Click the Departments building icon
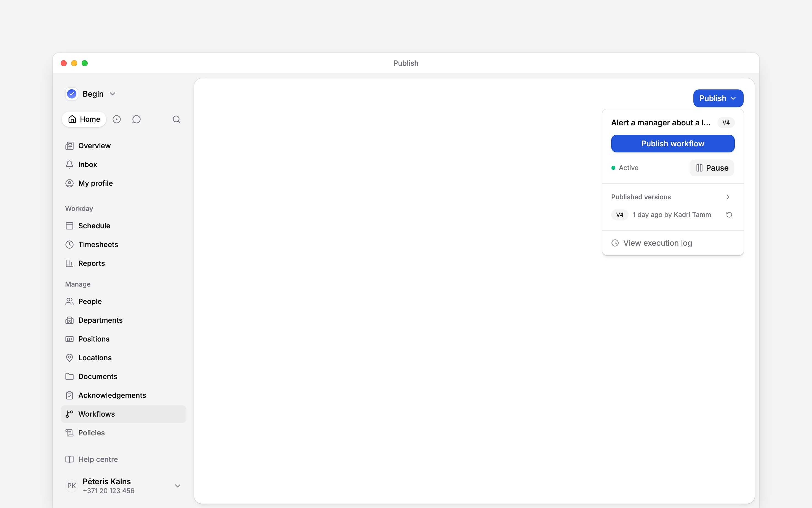The width and height of the screenshot is (812, 508). (x=70, y=320)
